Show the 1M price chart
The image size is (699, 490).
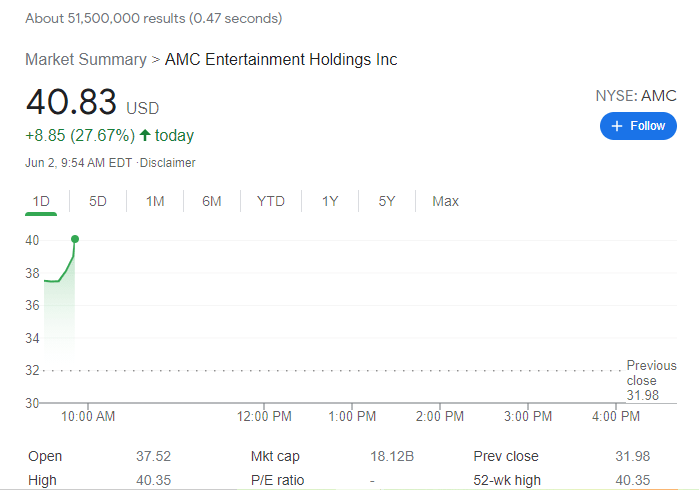click(x=155, y=201)
